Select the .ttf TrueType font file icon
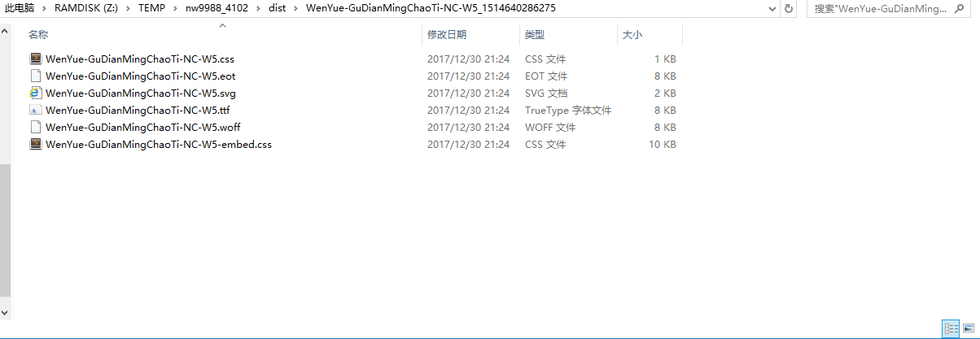Screen dimensions: 980x339 pyautogui.click(x=35, y=110)
